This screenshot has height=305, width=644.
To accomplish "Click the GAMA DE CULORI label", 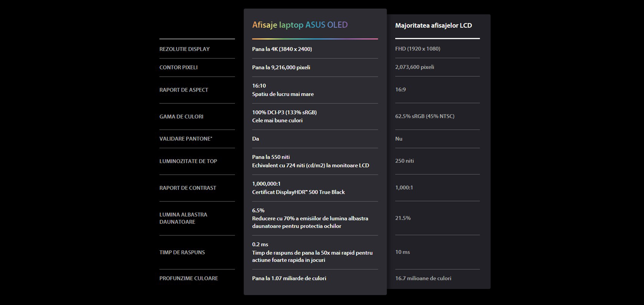I will point(181,117).
